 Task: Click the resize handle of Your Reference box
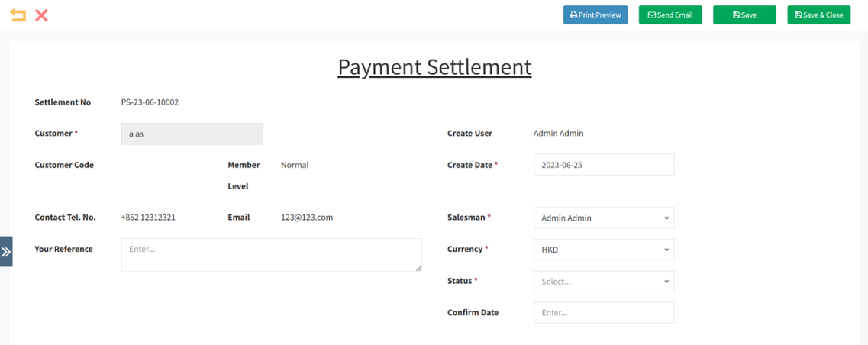point(418,268)
